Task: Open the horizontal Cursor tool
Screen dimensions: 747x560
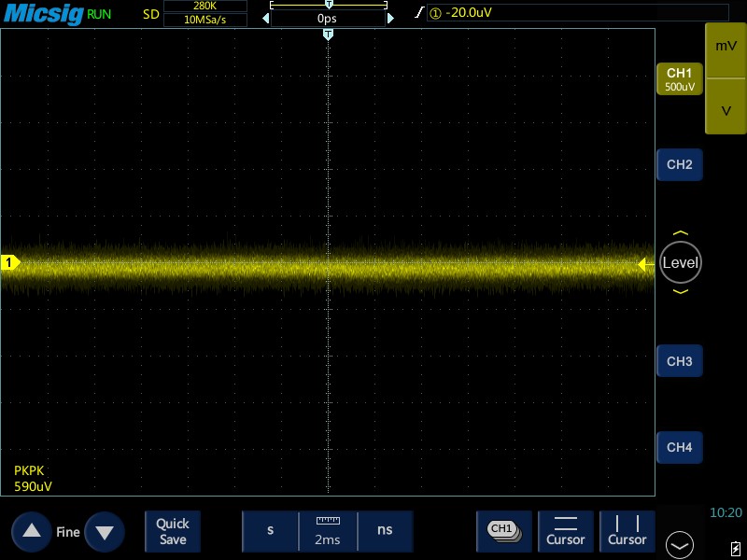Action: [565, 531]
